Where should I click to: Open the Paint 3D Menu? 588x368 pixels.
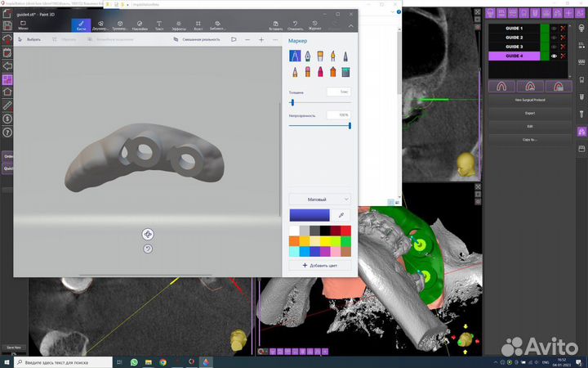pos(23,25)
